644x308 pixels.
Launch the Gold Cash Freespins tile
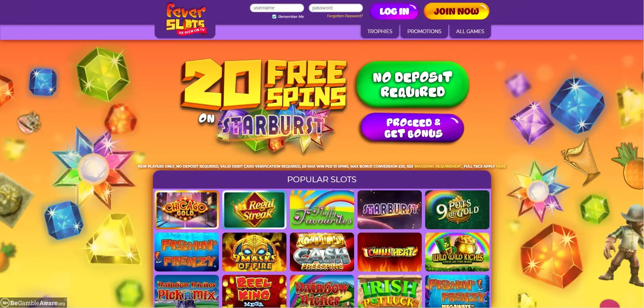322,252
